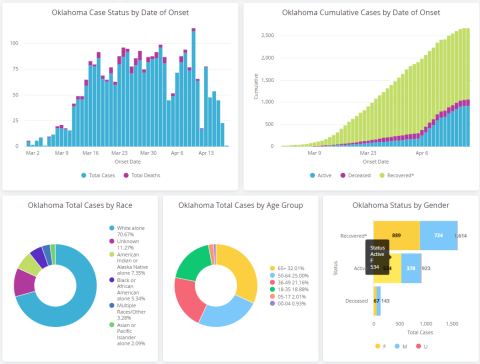Click Deceased legend dot in cumulative chart
The height and width of the screenshot is (364, 480).
[343, 175]
